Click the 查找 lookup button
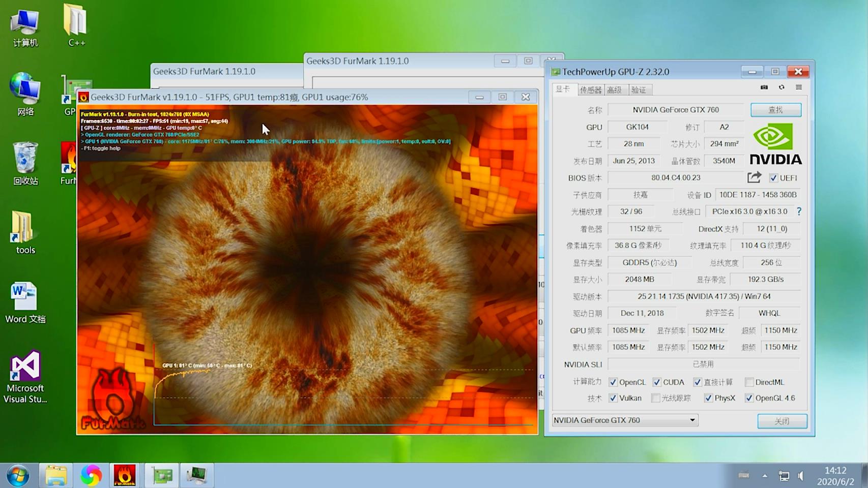 click(x=775, y=110)
